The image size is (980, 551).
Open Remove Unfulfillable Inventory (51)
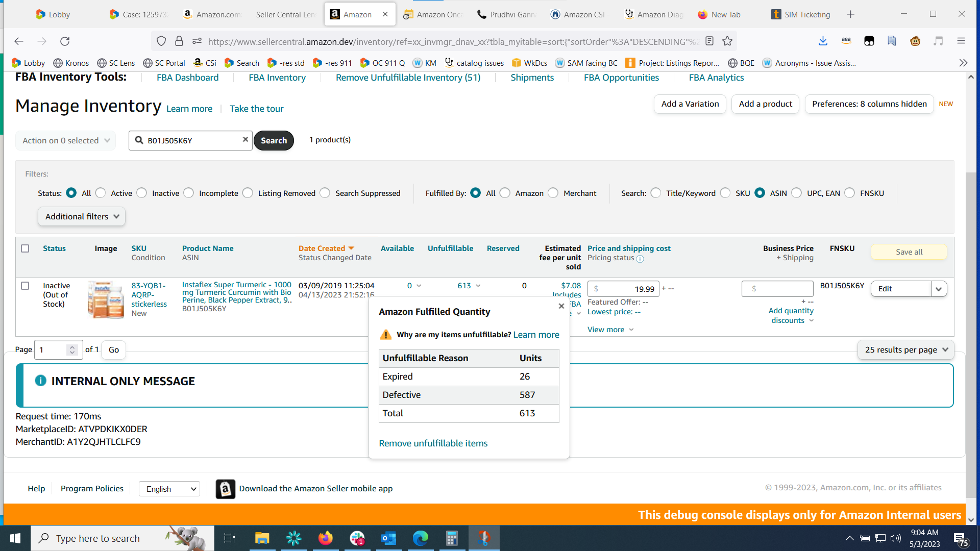click(408, 78)
